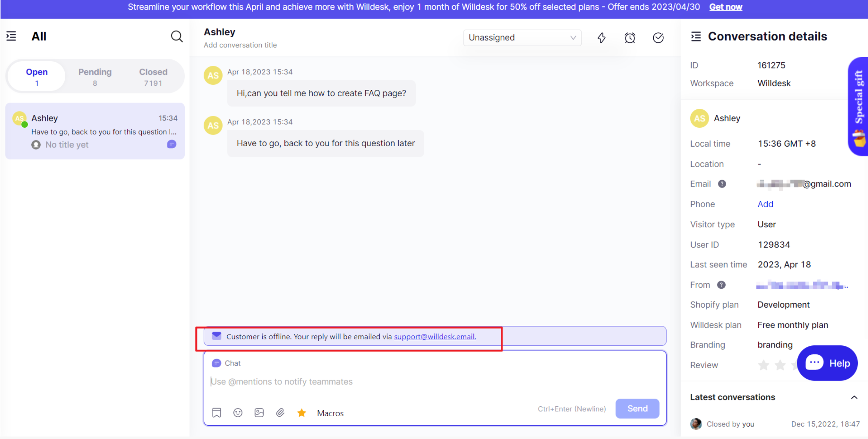Click the support@willdesk.email link
Screen dimensions: 868x439
click(x=435, y=336)
